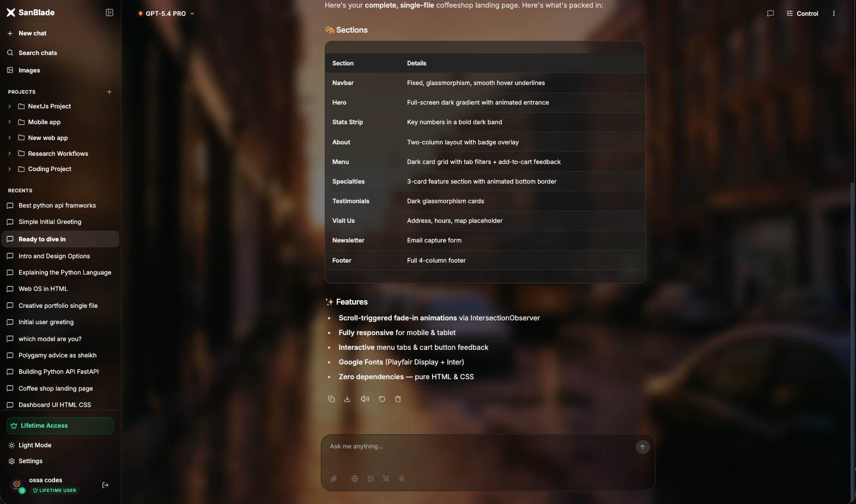Expand the NextJs Project folder

tap(9, 106)
